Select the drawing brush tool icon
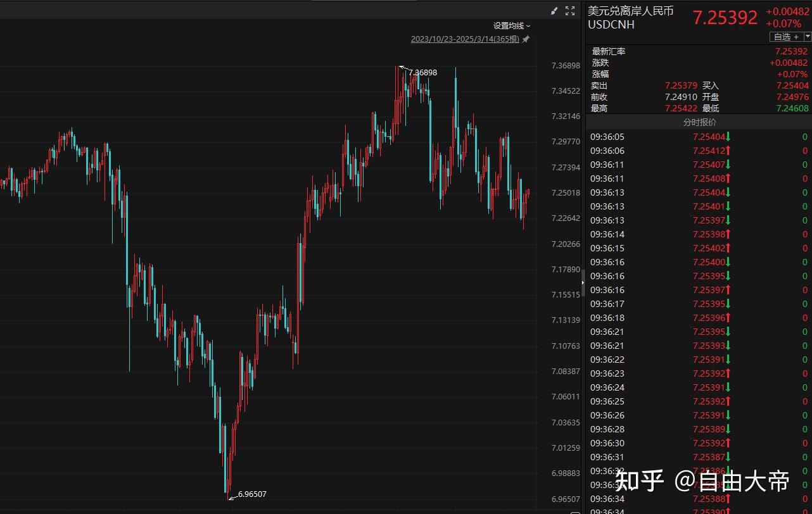Screen dimensions: 812x514 554,11
